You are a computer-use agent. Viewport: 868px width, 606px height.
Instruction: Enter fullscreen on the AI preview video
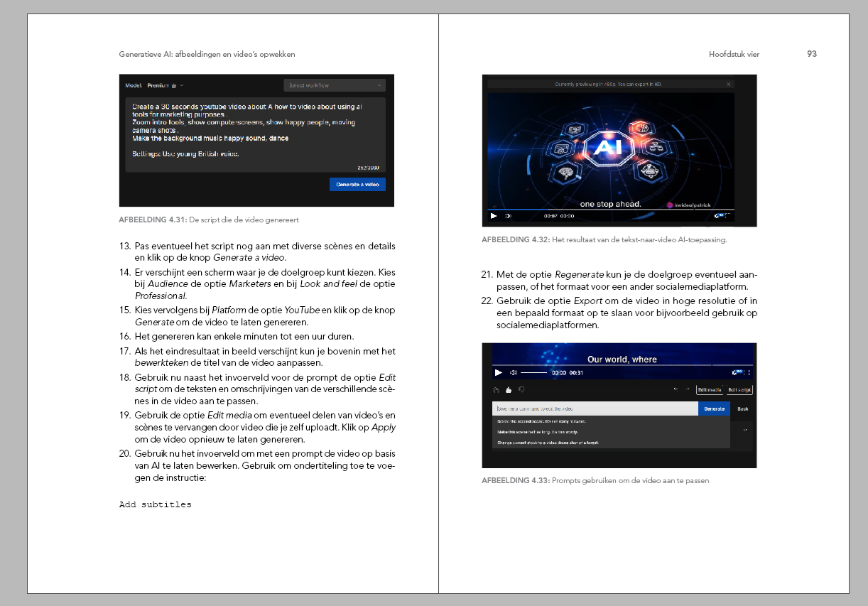coord(730,215)
